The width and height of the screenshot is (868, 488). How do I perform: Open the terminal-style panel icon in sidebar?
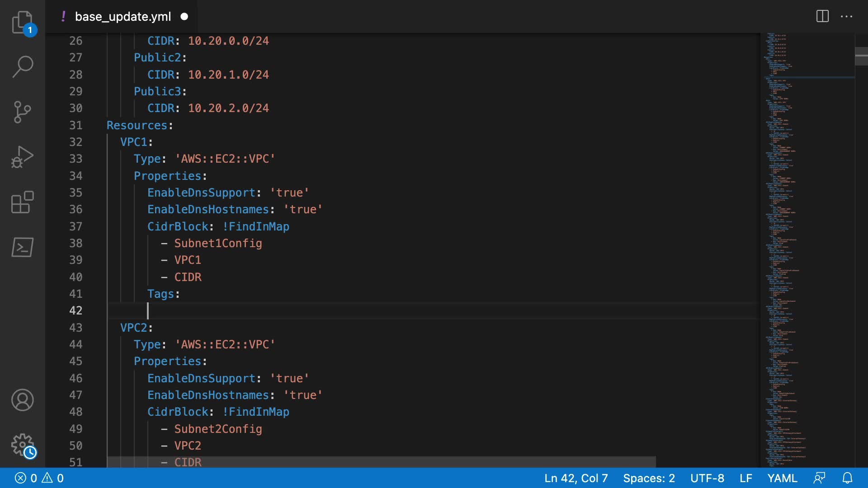click(22, 247)
